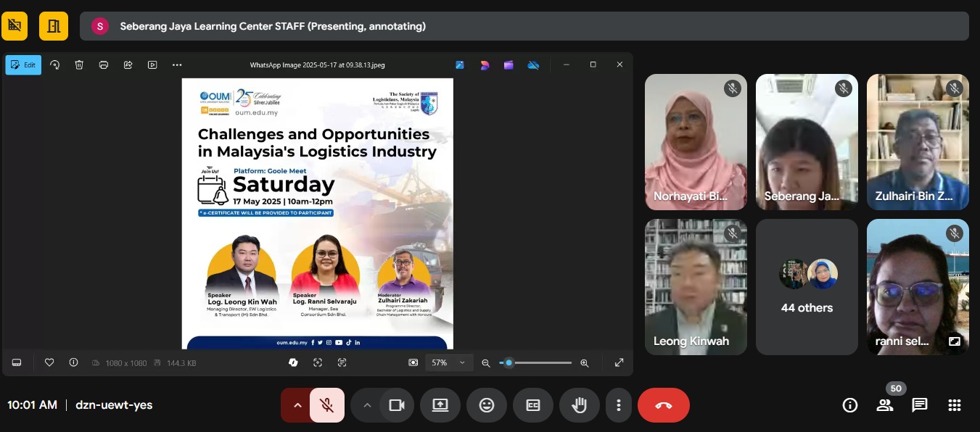Viewport: 980px width, 432px height.
Task: Select Seberang Ja... video tile
Action: coord(807,142)
